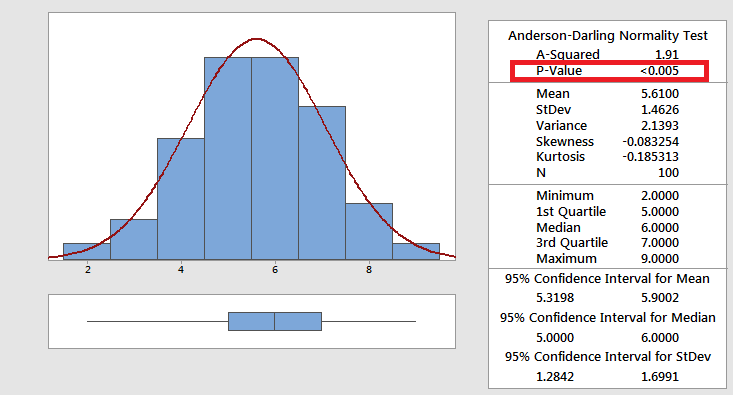Screen dimensions: 733x395
Task: Click the Minimum value 2.0000
Action: click(x=660, y=195)
